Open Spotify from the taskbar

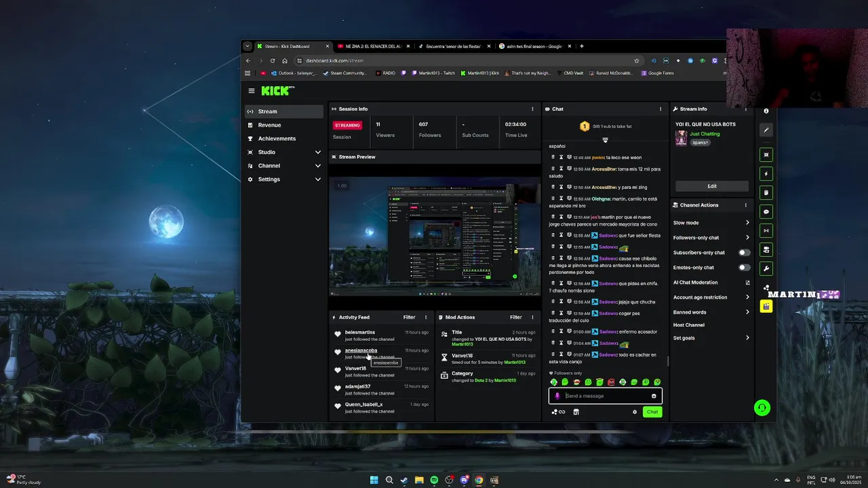click(434, 481)
